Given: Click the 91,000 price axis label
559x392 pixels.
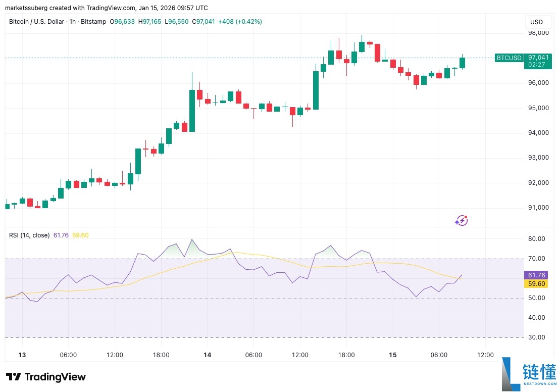Looking at the screenshot, I should coord(538,207).
